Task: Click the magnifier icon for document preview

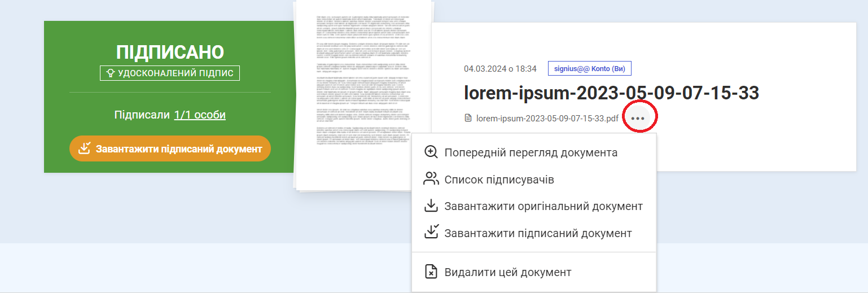Action: click(431, 152)
